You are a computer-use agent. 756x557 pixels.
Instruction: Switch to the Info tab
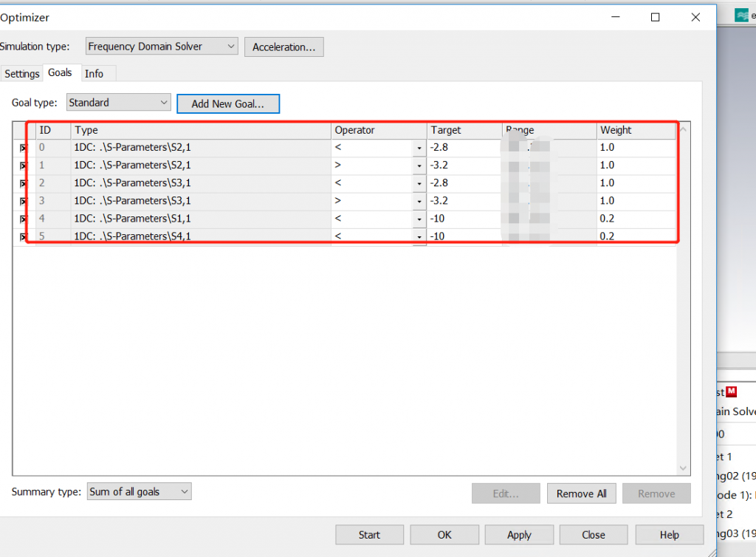(94, 74)
